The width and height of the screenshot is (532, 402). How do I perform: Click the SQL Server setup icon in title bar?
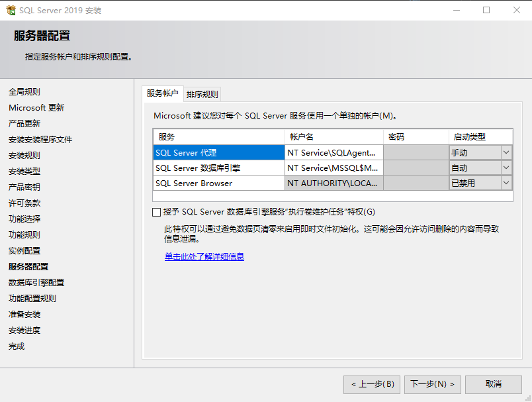point(11,10)
